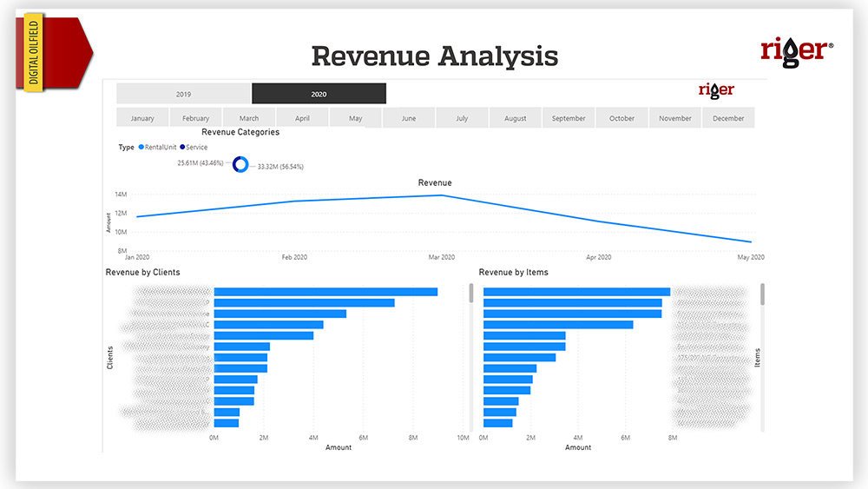The width and height of the screenshot is (868, 489).
Task: Pick the August month filter
Action: click(x=516, y=118)
